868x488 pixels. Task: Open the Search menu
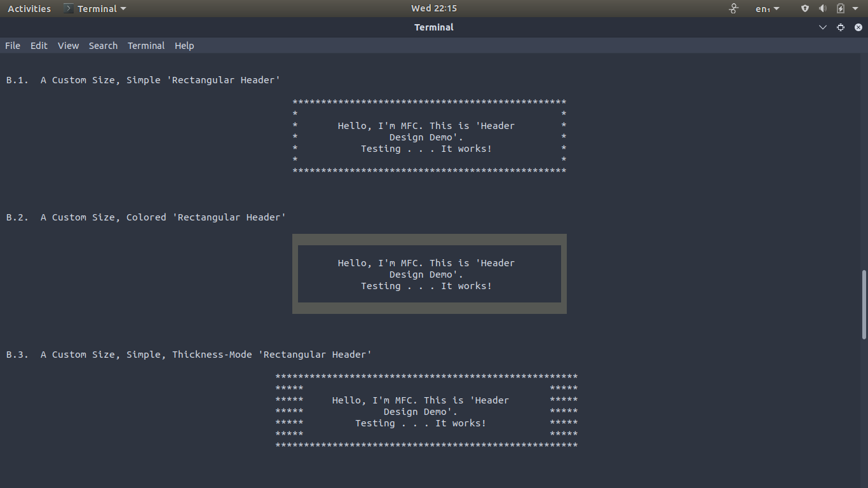103,45
